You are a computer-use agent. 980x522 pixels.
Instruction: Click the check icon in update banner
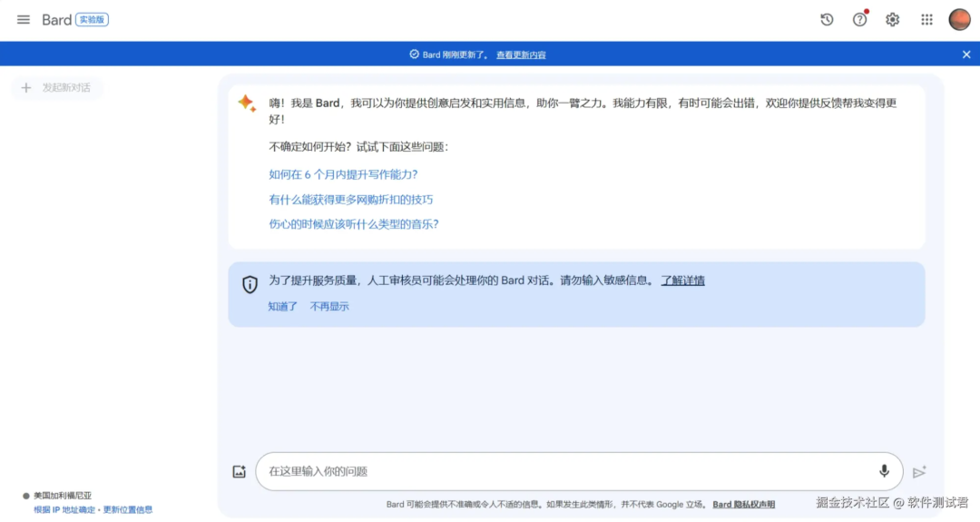(x=414, y=54)
